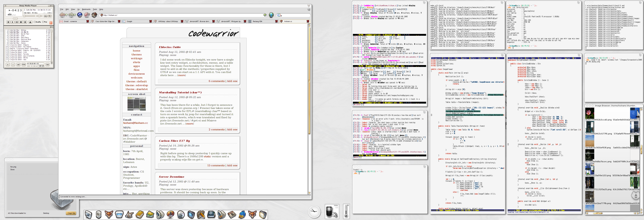Open the 'deviousness' navigation link

pyautogui.click(x=136, y=74)
